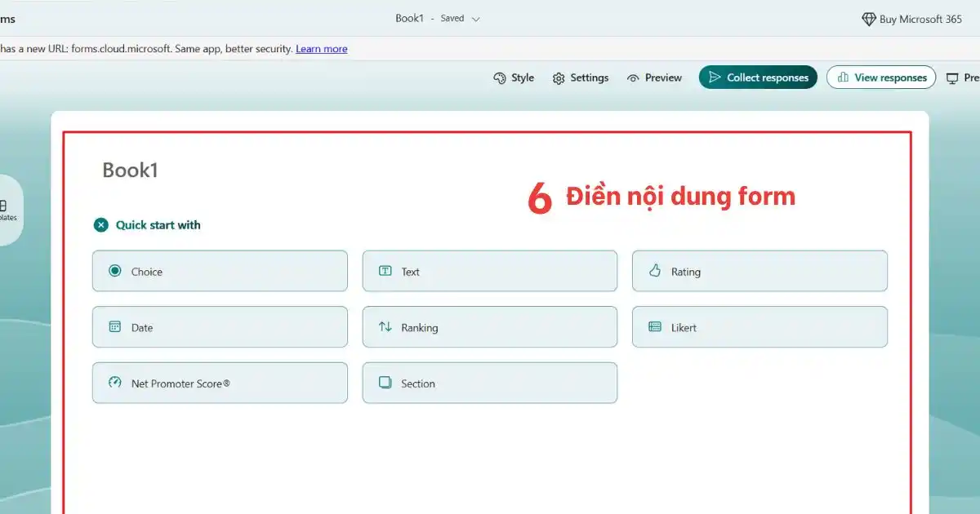Click the Ranking arrows icon

tap(385, 327)
